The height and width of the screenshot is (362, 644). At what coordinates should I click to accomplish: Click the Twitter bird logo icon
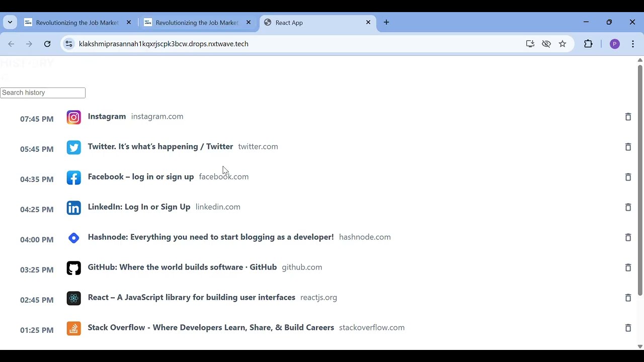[x=73, y=147]
